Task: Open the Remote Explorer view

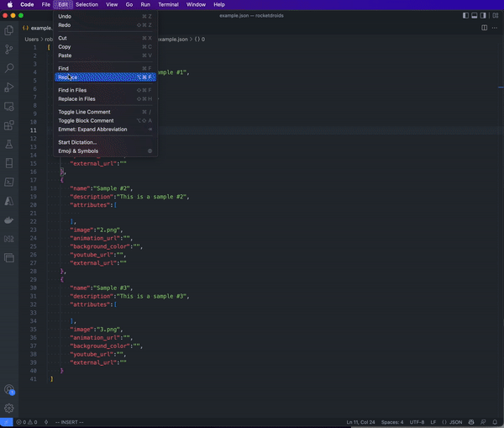Action: (9, 106)
